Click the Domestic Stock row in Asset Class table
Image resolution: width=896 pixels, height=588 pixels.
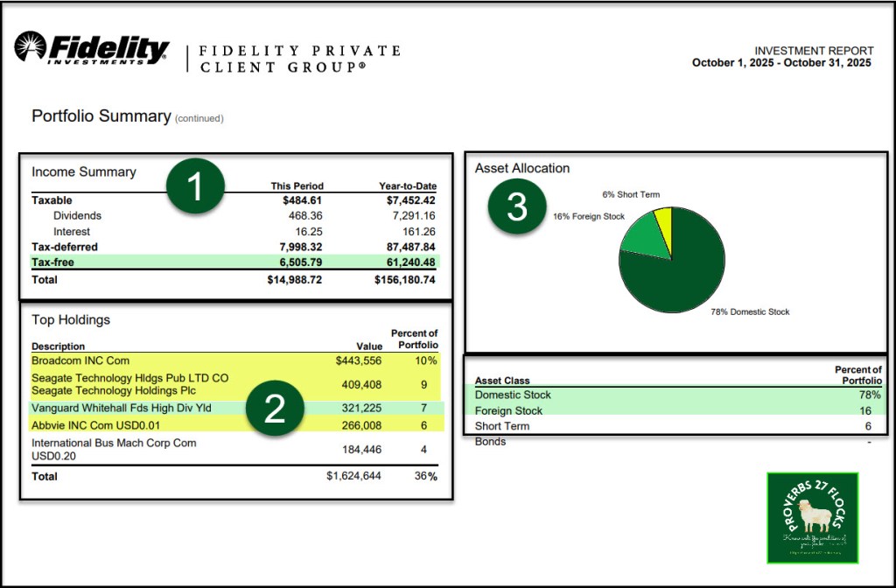pyautogui.click(x=513, y=395)
